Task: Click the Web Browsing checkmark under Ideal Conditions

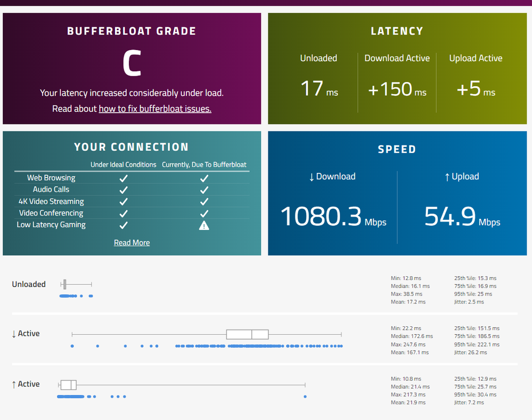Action: pos(124,178)
